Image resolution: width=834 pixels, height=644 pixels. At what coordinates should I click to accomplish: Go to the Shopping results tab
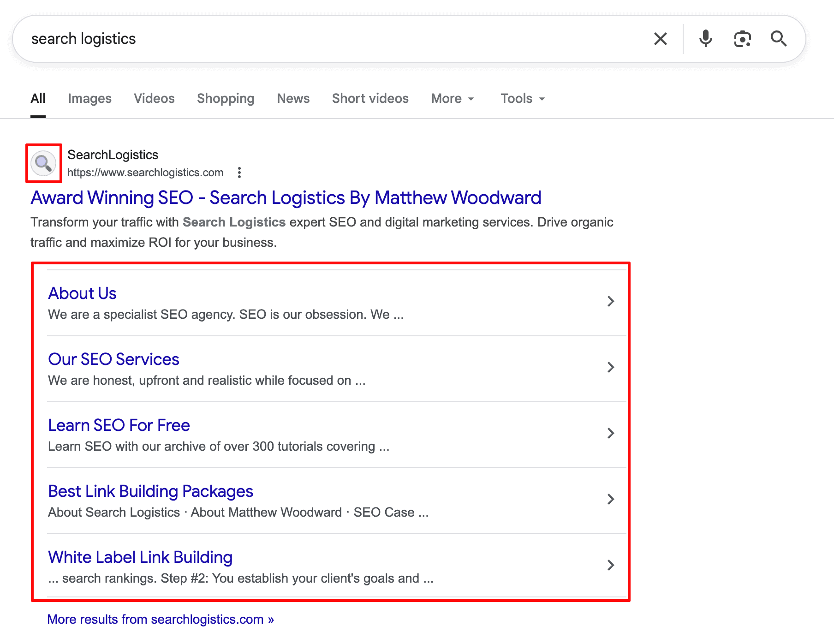[x=226, y=99]
